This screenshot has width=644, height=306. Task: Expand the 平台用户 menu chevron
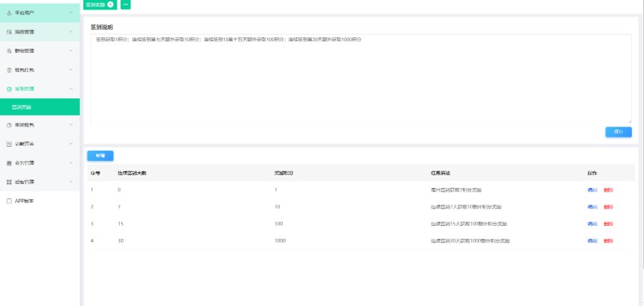pyautogui.click(x=71, y=13)
